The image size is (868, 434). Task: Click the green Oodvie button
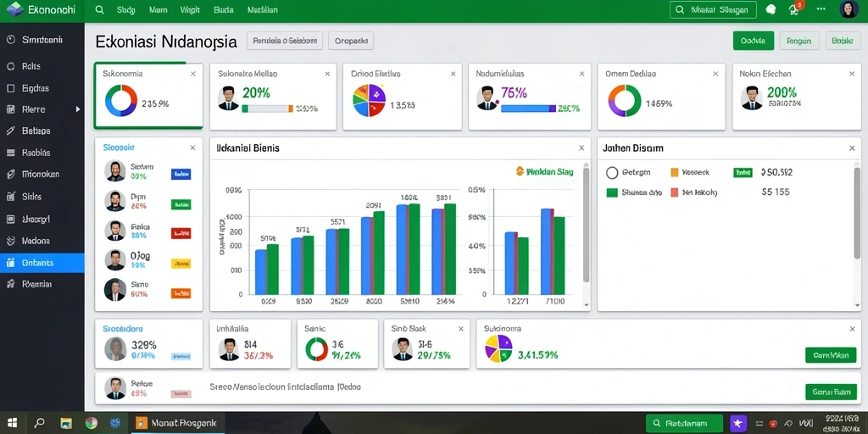[x=754, y=41]
